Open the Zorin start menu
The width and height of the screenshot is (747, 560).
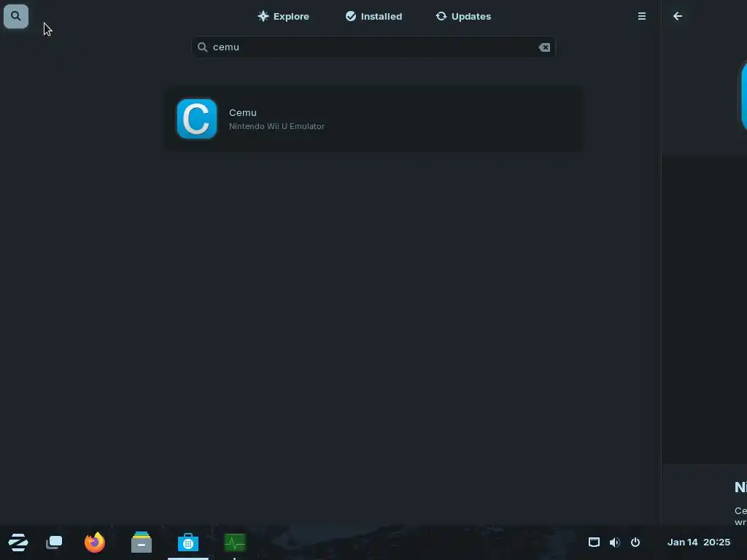click(18, 542)
